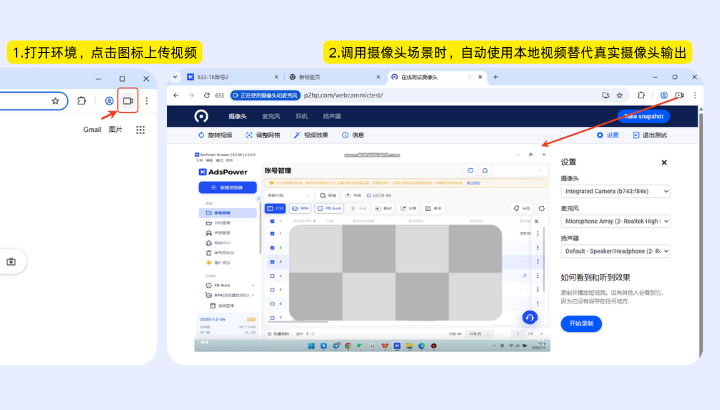Open the profile avatar icon in left browser

click(x=109, y=101)
